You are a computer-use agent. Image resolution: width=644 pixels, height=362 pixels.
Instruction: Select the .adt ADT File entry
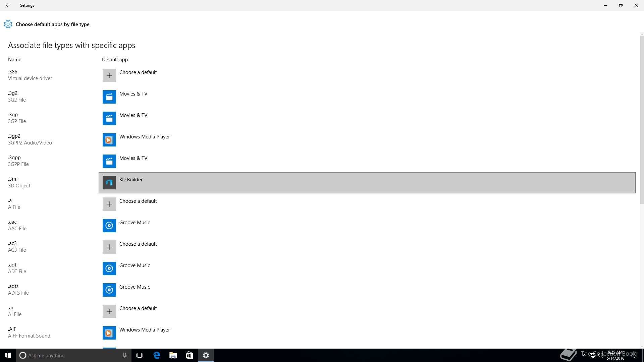[x=17, y=268]
